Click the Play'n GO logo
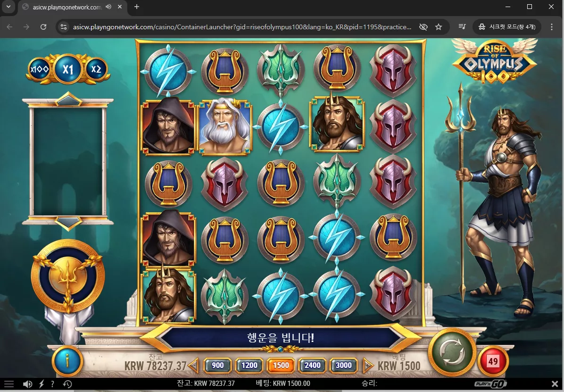This screenshot has width=564, height=392. [490, 384]
